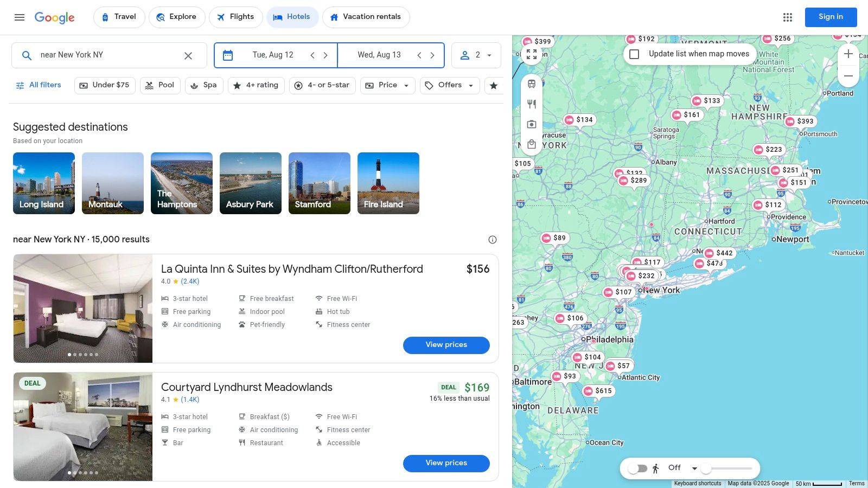The image size is (868, 488).
Task: Open The Hamptons destination thumbnail
Action: point(182,183)
